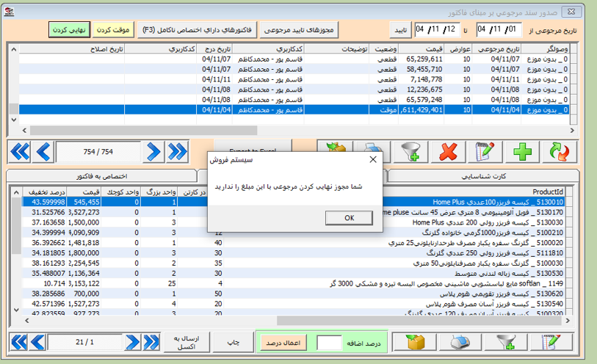This screenshot has height=364, width=597.
Task: Click the red X delete icon
Action: point(446,152)
